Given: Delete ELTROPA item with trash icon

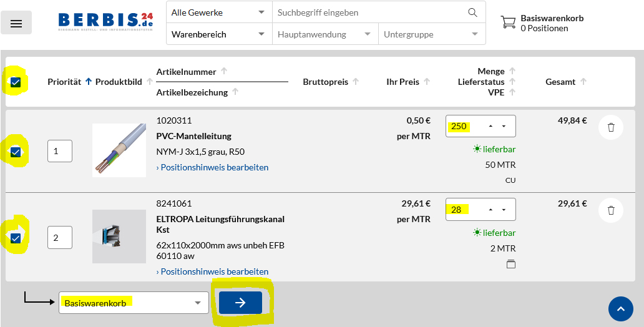Looking at the screenshot, I should pyautogui.click(x=611, y=210).
